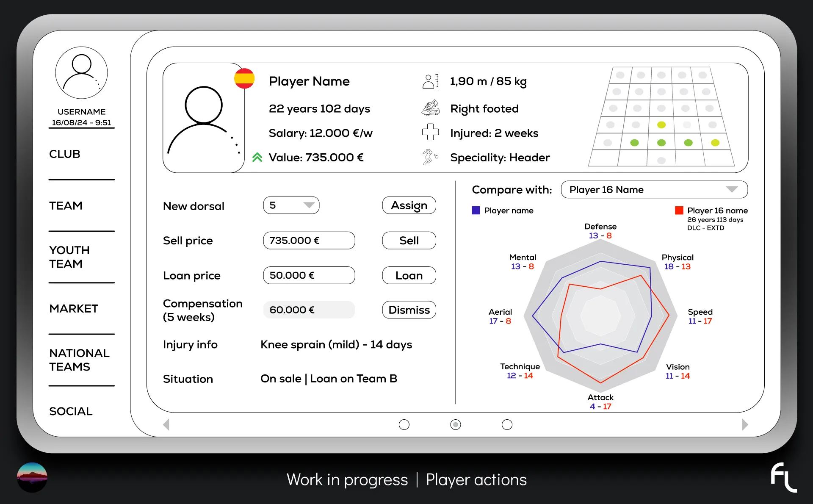Open the New dorsal number dropdown
Image resolution: width=813 pixels, height=504 pixels.
(x=291, y=205)
